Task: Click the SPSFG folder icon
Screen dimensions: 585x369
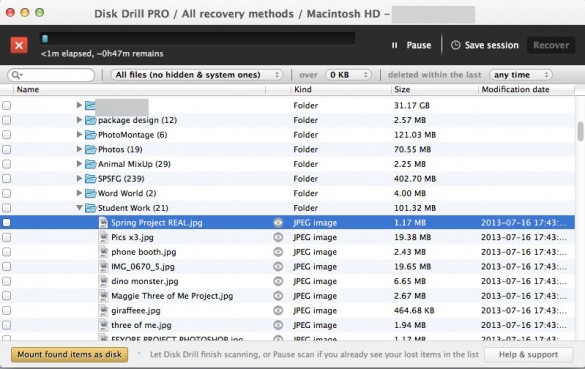Action: [90, 179]
